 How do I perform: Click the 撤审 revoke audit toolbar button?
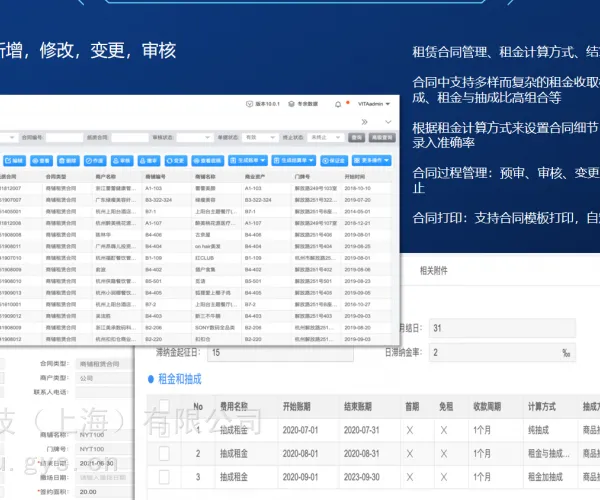[x=149, y=161]
